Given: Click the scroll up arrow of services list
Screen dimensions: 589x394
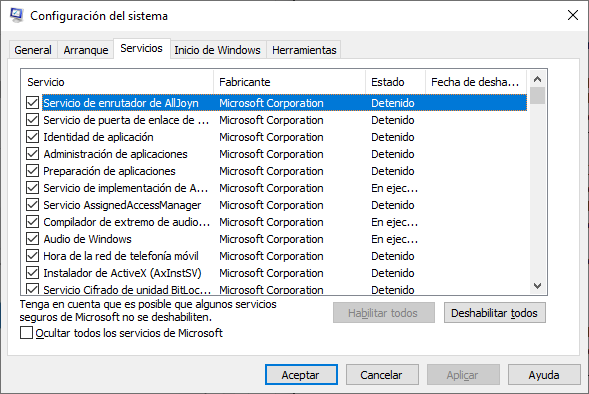Looking at the screenshot, I should 537,79.
